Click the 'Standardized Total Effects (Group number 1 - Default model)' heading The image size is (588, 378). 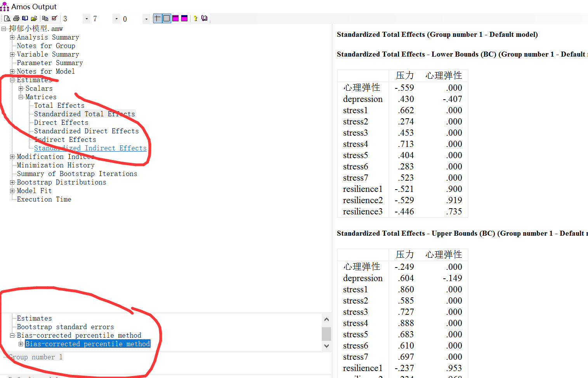(x=437, y=35)
